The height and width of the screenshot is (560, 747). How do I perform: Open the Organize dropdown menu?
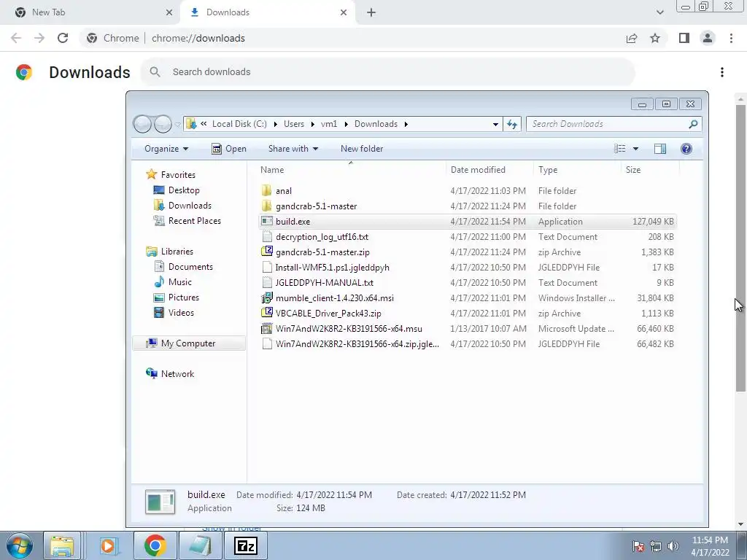166,149
